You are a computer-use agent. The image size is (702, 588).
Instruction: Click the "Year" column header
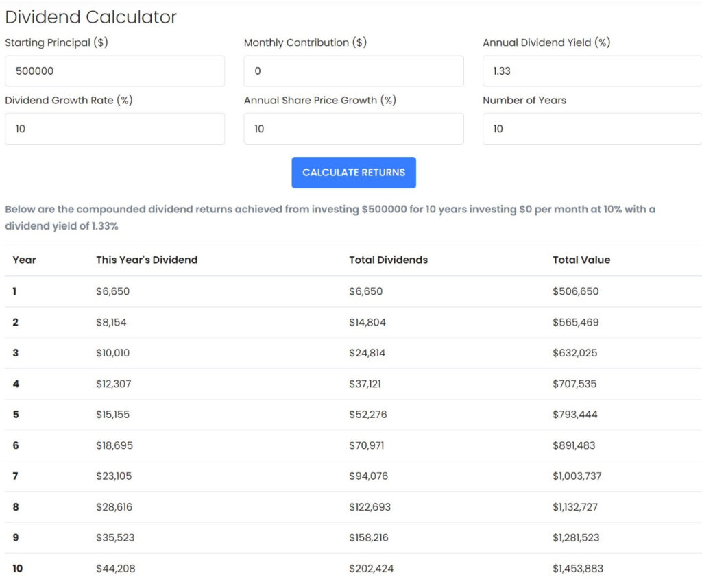[x=24, y=260]
